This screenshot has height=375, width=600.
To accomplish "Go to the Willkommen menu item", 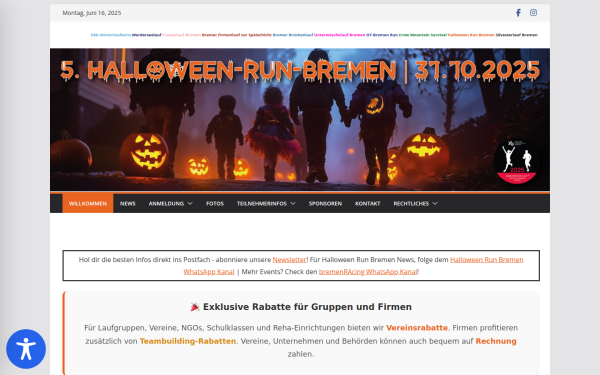I will tap(88, 203).
